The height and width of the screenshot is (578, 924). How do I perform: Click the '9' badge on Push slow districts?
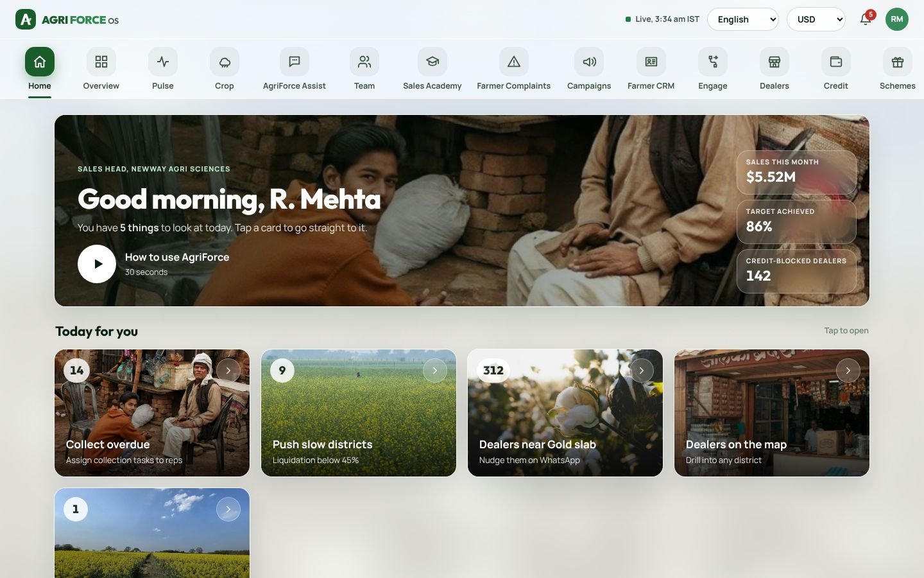pos(282,371)
